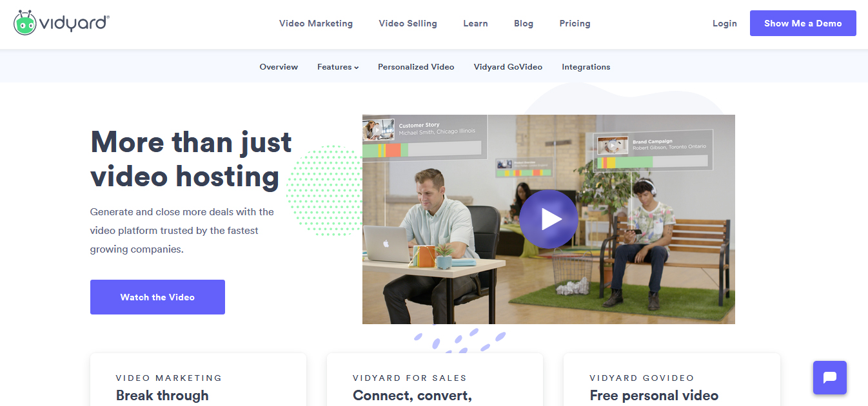Image resolution: width=868 pixels, height=406 pixels.
Task: Go to the Integrations sub-navigation tab
Action: tap(586, 67)
